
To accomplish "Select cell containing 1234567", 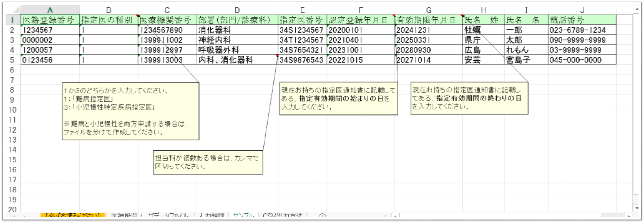I will click(50, 30).
